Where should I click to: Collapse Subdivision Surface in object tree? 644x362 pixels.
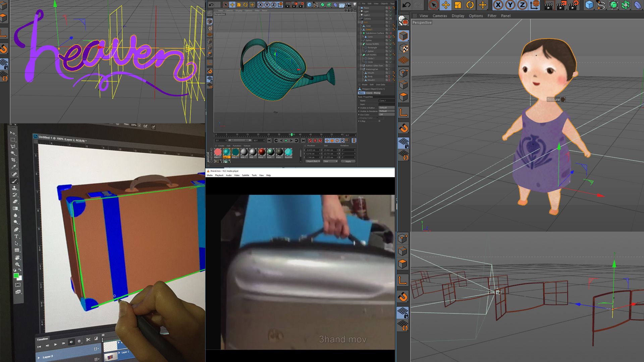pos(361,33)
